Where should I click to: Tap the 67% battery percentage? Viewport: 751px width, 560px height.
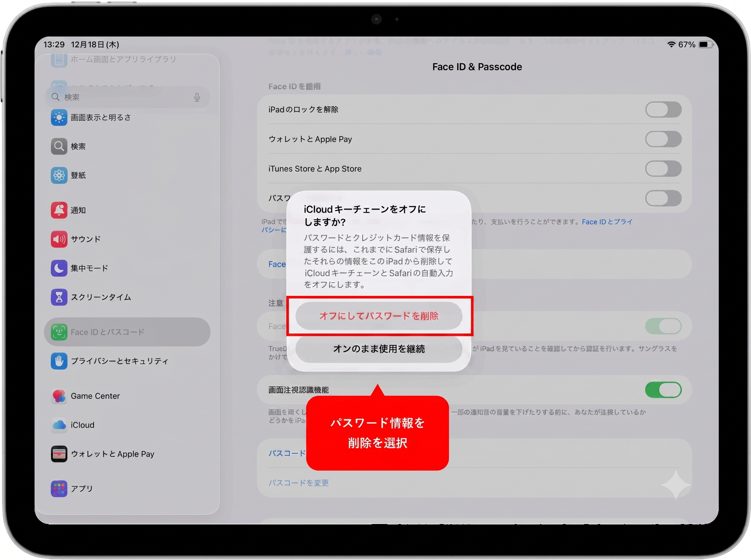click(x=687, y=44)
